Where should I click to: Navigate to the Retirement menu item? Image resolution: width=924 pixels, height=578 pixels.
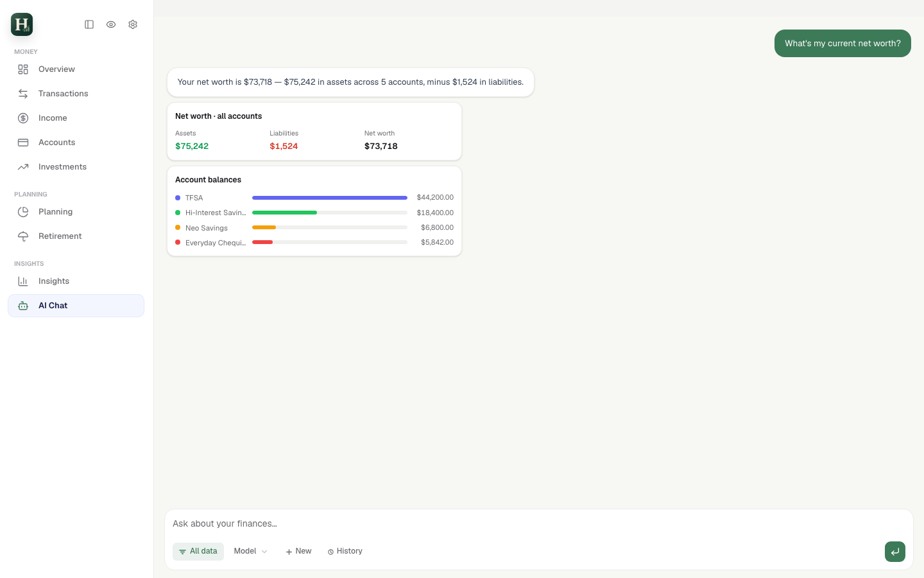(76, 236)
